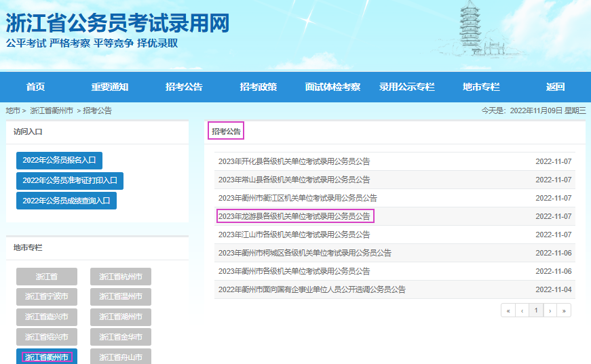Select page 1 in the pagination
Image resolution: width=591 pixels, height=364 pixels.
536,310
